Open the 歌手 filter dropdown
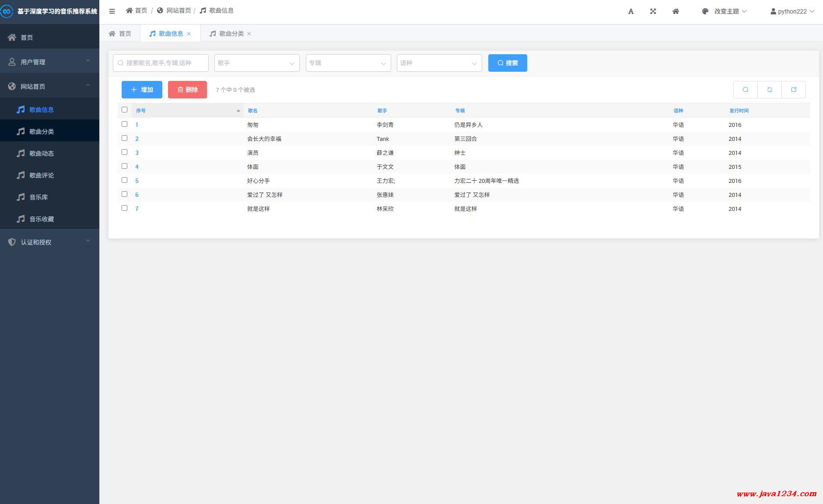 click(257, 63)
